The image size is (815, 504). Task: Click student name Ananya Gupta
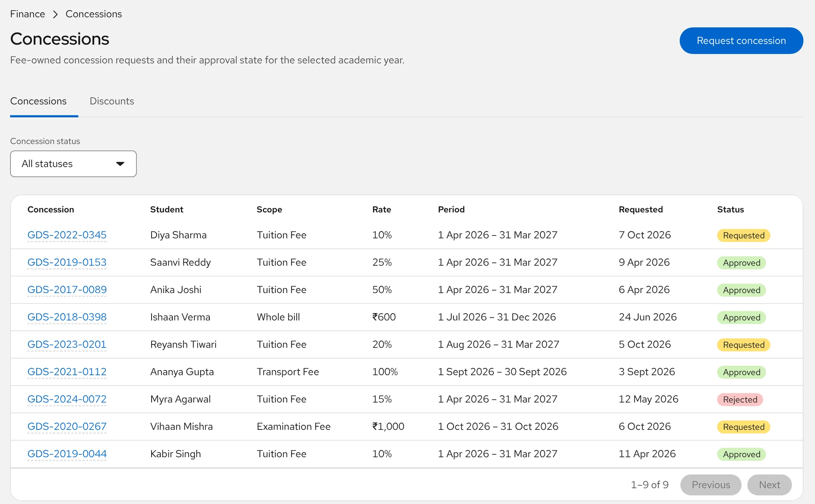click(x=182, y=372)
